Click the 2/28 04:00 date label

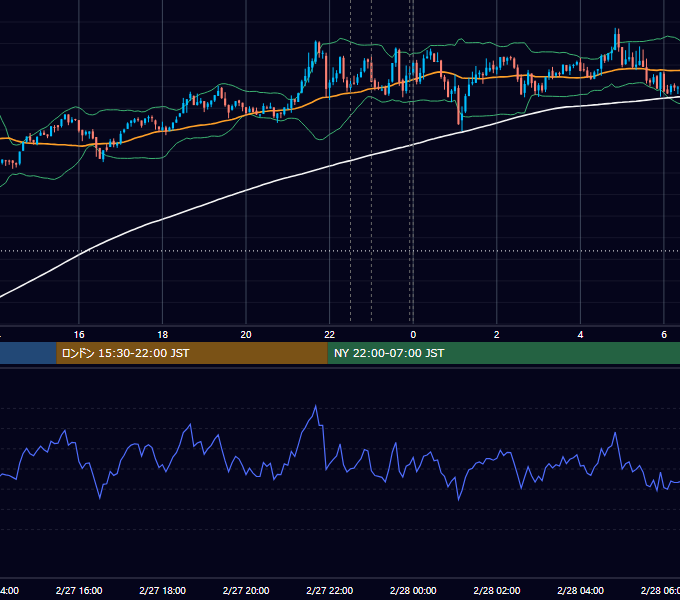(x=580, y=590)
